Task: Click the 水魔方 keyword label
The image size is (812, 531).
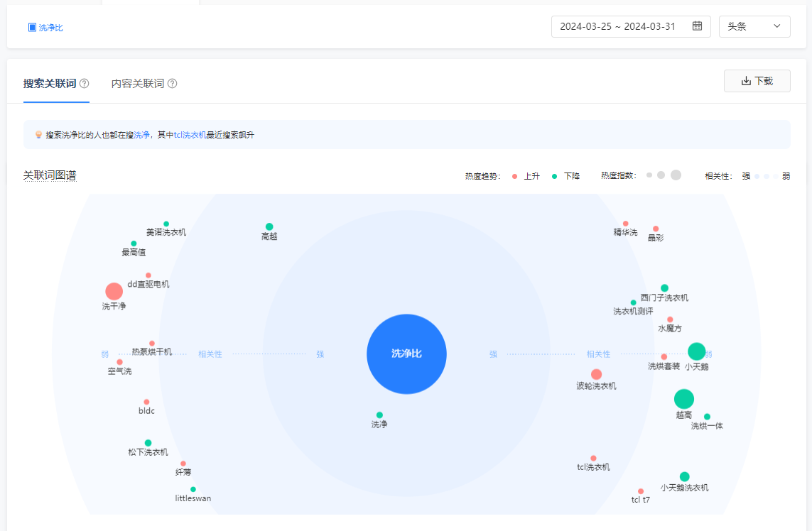Action: click(670, 328)
